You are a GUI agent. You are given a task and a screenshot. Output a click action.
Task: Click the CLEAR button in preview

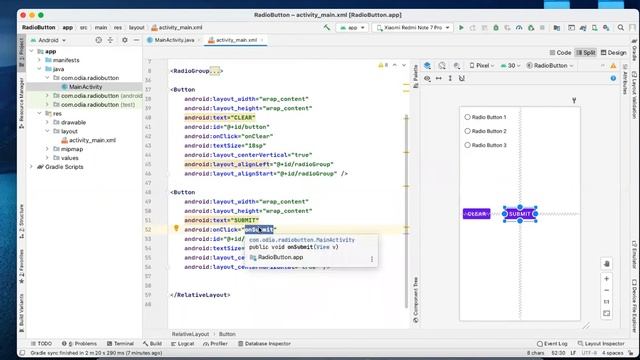pyautogui.click(x=476, y=214)
